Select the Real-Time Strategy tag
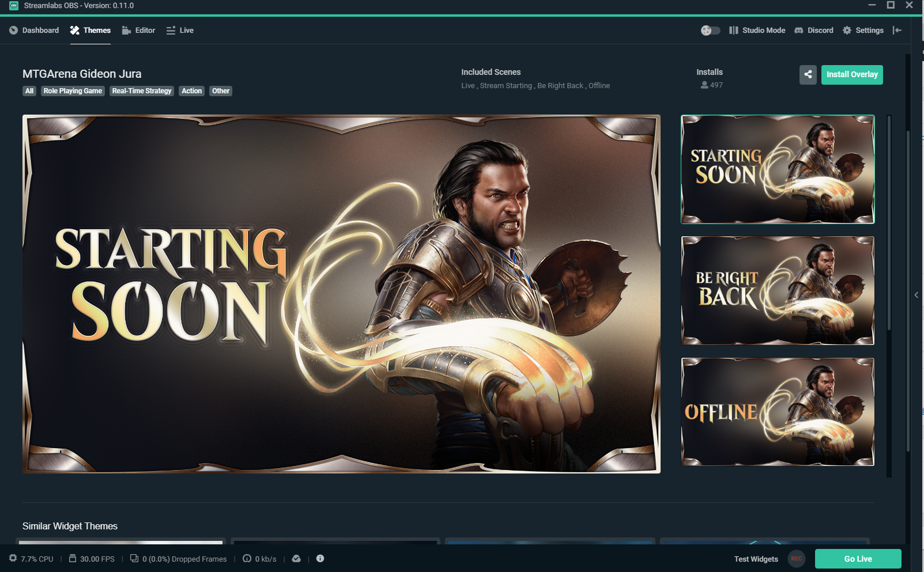 (142, 91)
